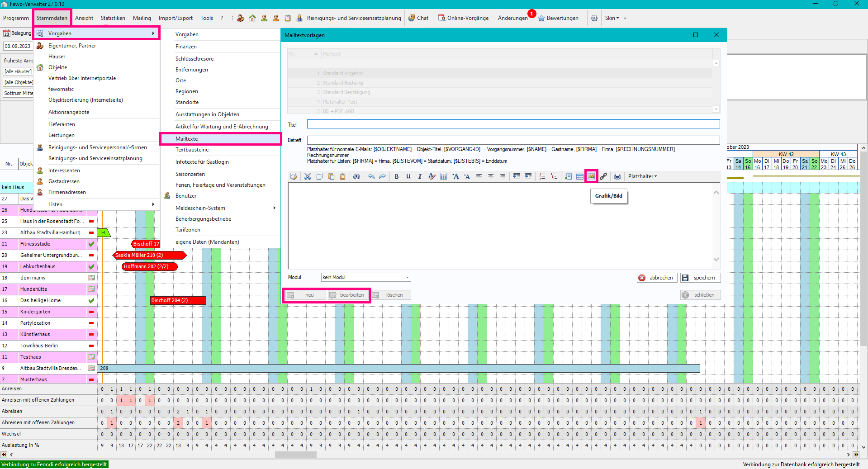
Task: Click the house icon in main toolbar
Action: 252,18
